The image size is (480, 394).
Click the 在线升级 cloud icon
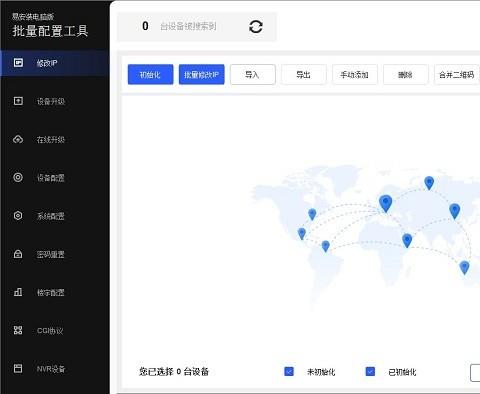pos(18,139)
